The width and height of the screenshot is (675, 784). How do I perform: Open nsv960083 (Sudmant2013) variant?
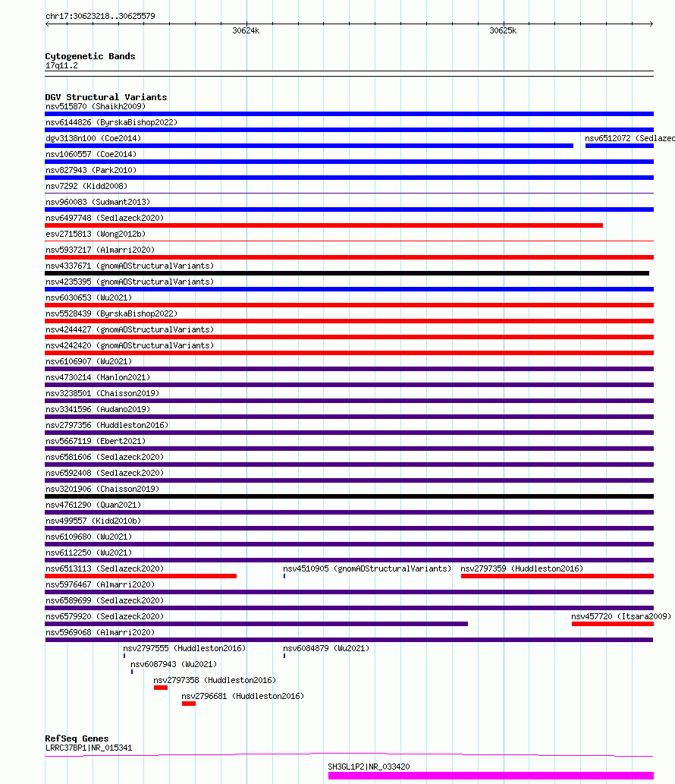pos(98,203)
